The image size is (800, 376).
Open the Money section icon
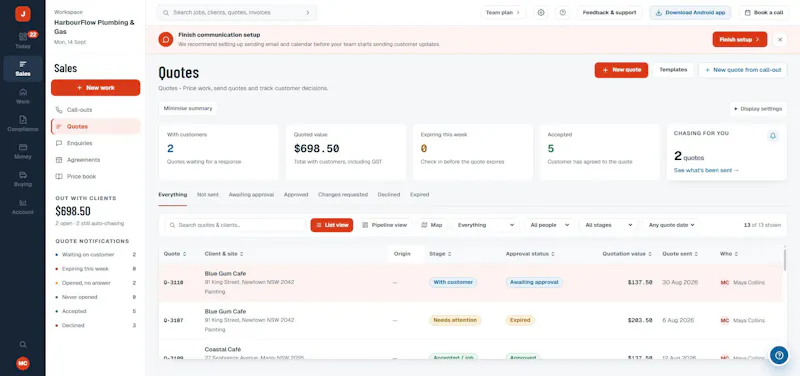click(x=22, y=151)
